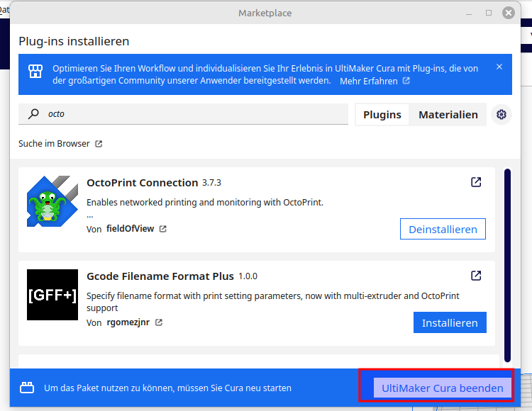Viewport: 532px width, 411px height.
Task: Click the GFF+ plugin logo
Action: [x=52, y=295]
